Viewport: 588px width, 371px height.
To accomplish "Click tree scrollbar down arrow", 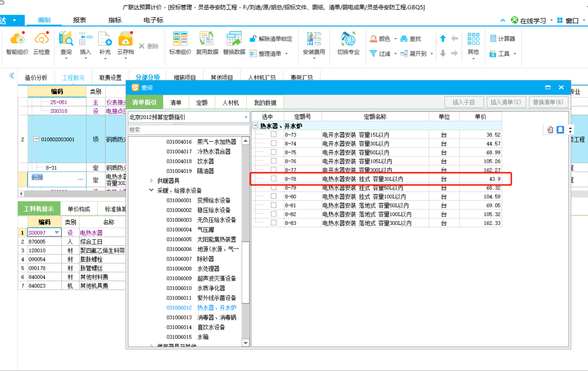I will click(x=246, y=343).
